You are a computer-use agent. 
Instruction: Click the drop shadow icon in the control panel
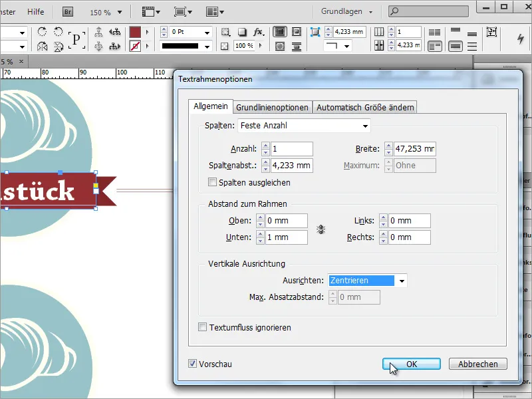click(241, 31)
